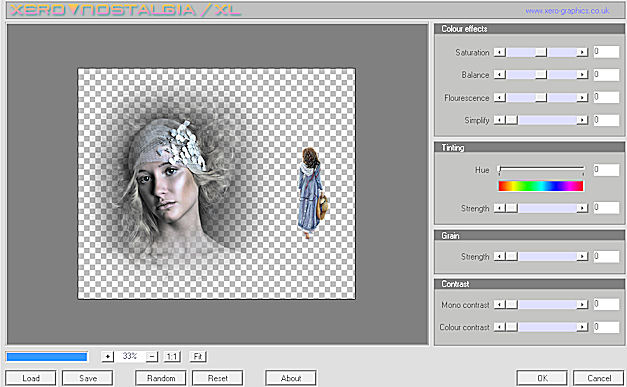This screenshot has width=627, height=387.
Task: Click the Saturation value field
Action: [606, 52]
